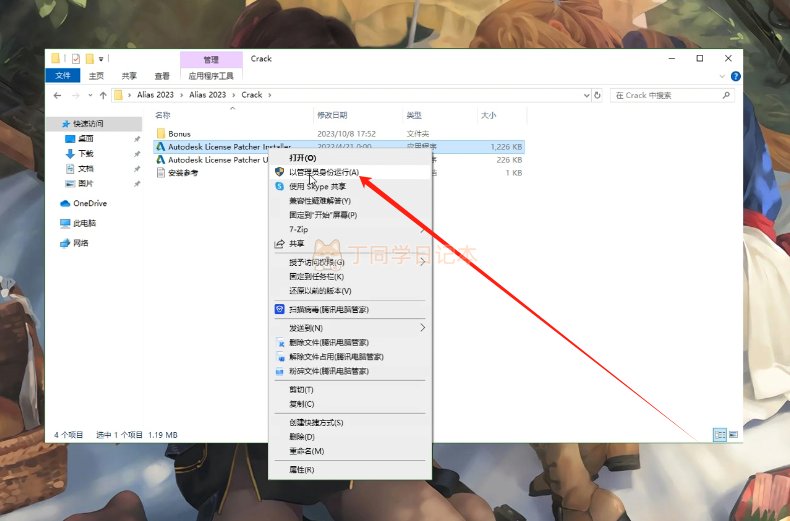Go back with the Back arrow
Viewport: 790px width, 521px height.
click(x=57, y=95)
